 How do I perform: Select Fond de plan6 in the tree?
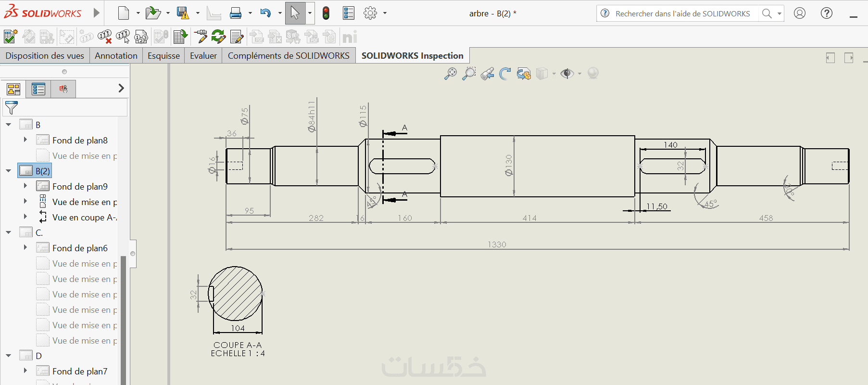pos(80,248)
